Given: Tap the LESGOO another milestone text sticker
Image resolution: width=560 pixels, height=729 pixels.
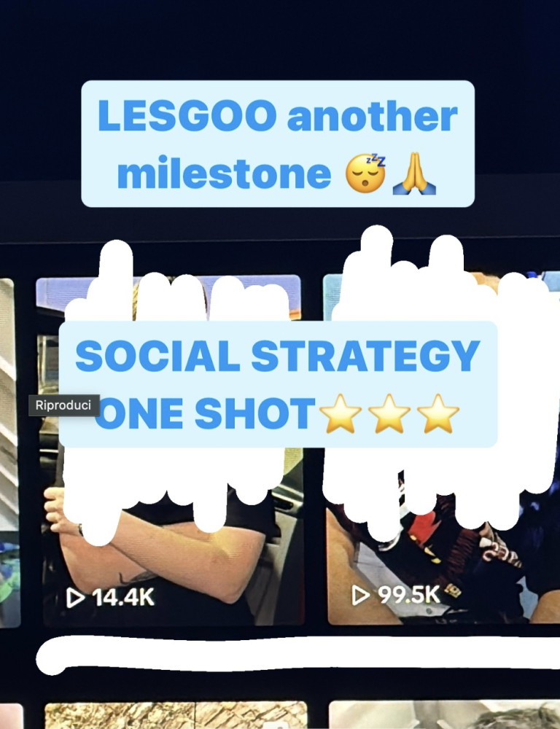Looking at the screenshot, I should (278, 144).
